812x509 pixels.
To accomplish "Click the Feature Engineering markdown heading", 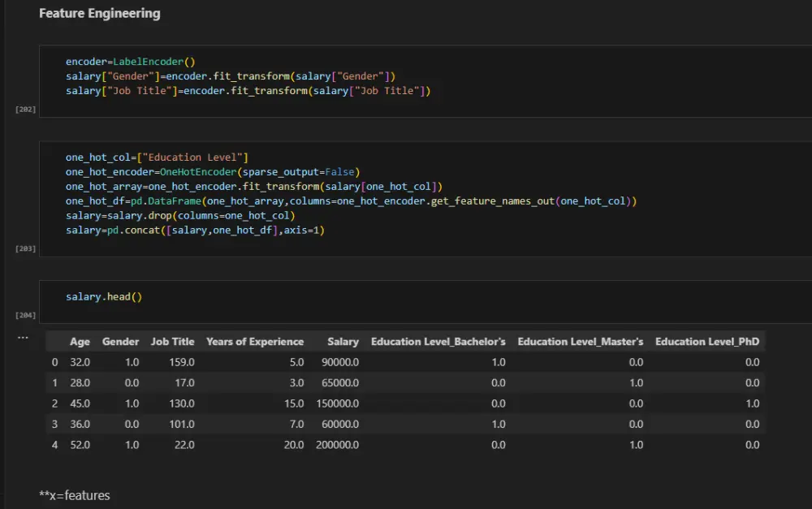I will pyautogui.click(x=99, y=14).
